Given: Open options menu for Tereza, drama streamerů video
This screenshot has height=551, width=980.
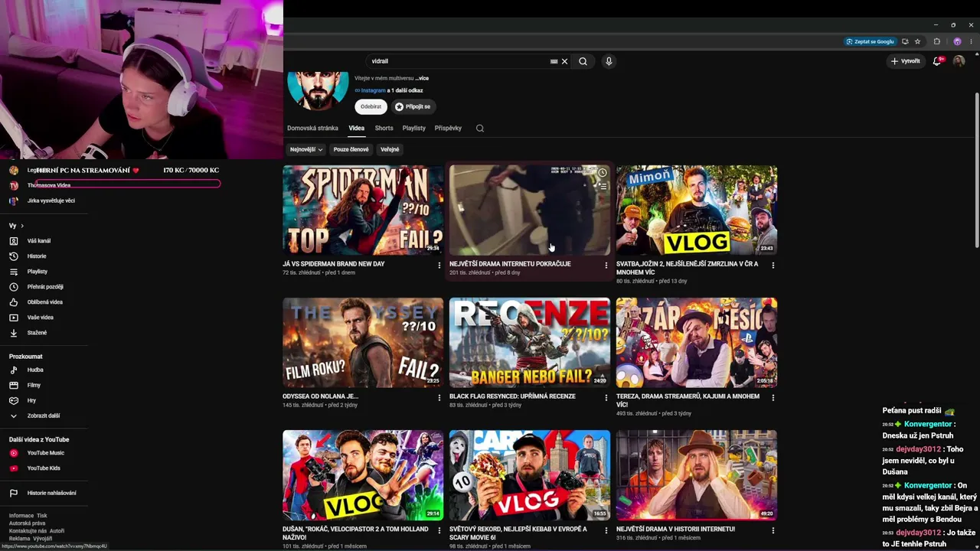Looking at the screenshot, I should 773,398.
